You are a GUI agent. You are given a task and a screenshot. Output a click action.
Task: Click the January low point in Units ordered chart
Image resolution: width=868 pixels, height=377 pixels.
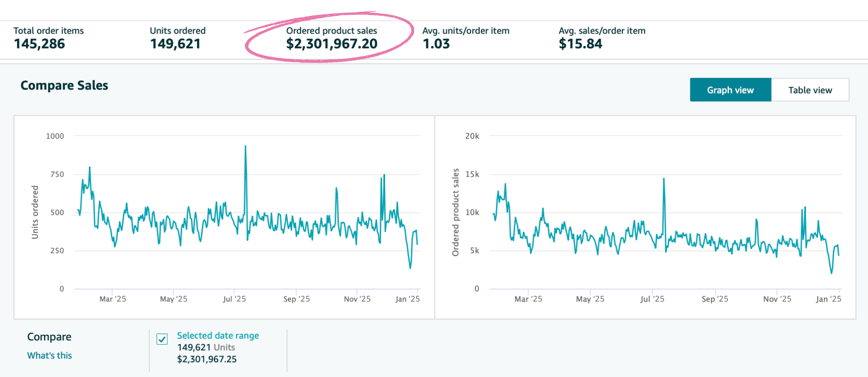(410, 268)
